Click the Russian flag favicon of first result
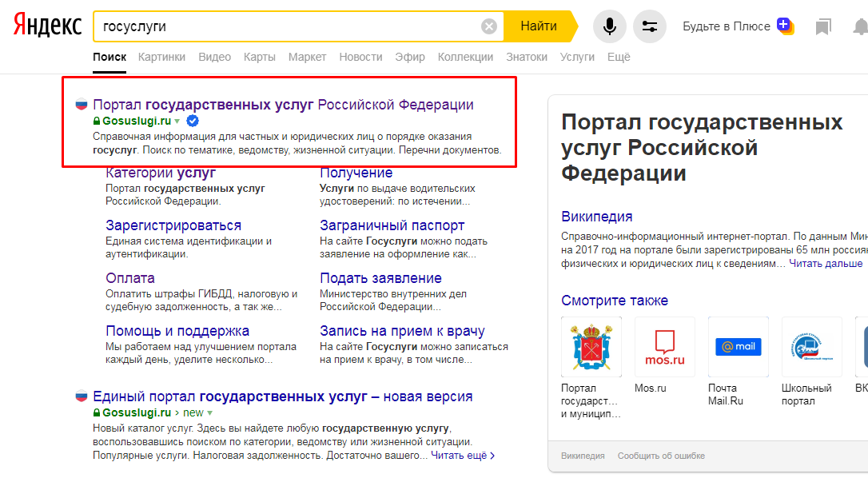The height and width of the screenshot is (478, 868). [82, 104]
